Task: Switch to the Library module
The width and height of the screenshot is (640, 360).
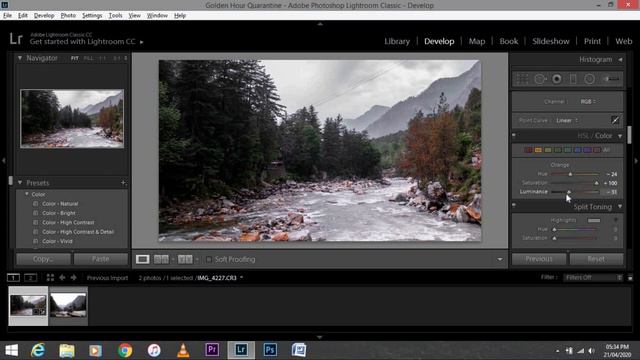Action: coord(397,41)
